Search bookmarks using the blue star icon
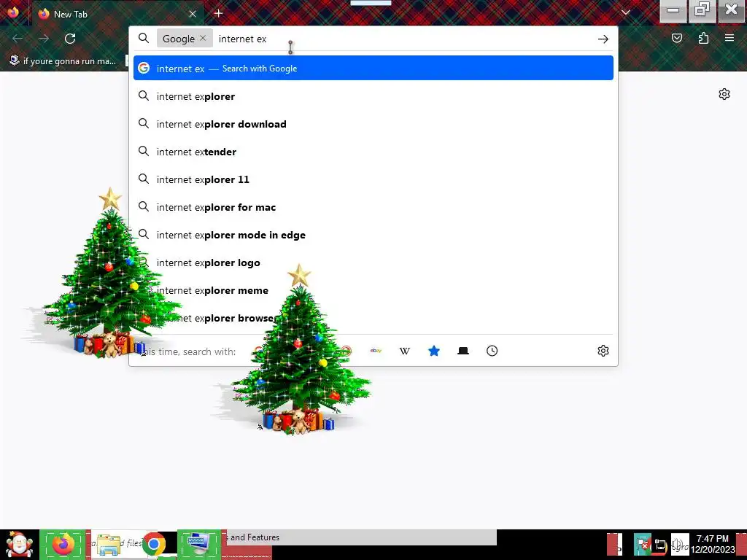This screenshot has height=560, width=747. pyautogui.click(x=433, y=351)
